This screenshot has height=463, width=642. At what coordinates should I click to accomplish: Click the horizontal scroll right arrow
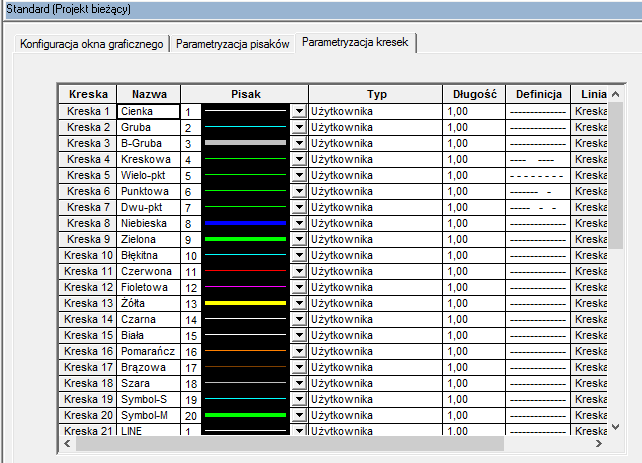tap(599, 443)
